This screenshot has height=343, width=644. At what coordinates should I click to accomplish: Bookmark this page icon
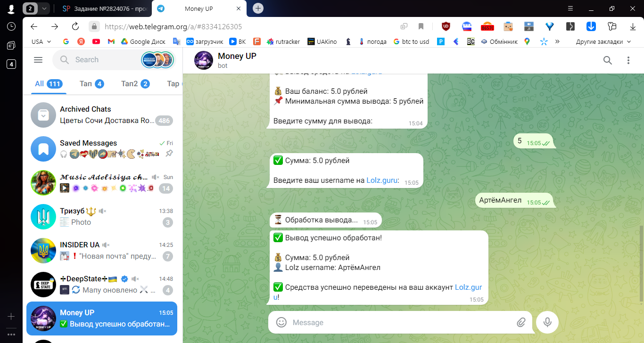[421, 26]
